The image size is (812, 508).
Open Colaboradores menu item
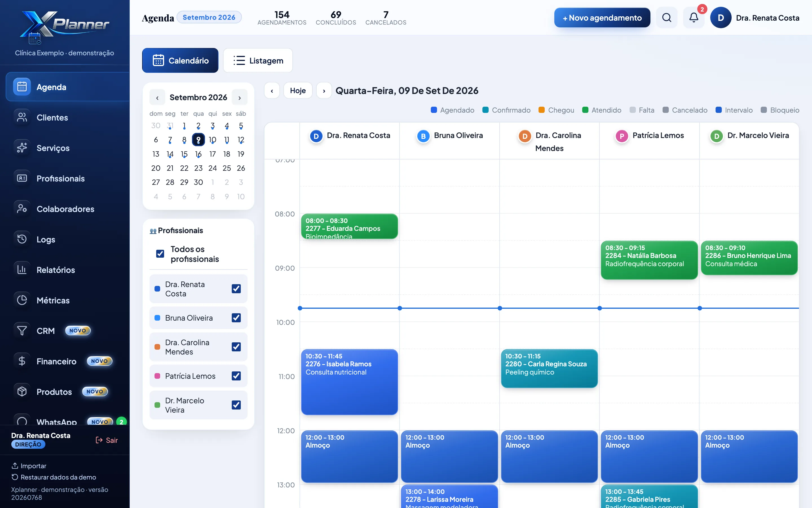(x=67, y=209)
